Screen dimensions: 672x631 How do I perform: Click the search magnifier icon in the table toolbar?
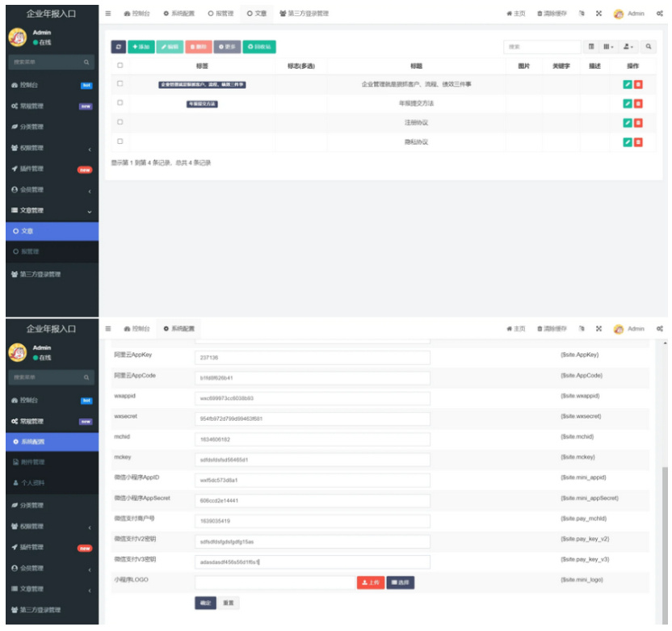[649, 47]
